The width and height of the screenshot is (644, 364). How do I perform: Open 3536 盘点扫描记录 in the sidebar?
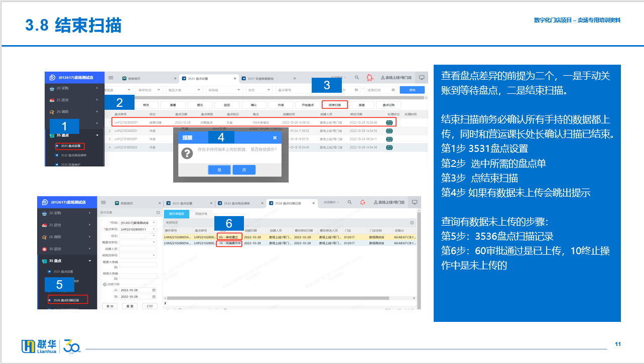coord(67,300)
